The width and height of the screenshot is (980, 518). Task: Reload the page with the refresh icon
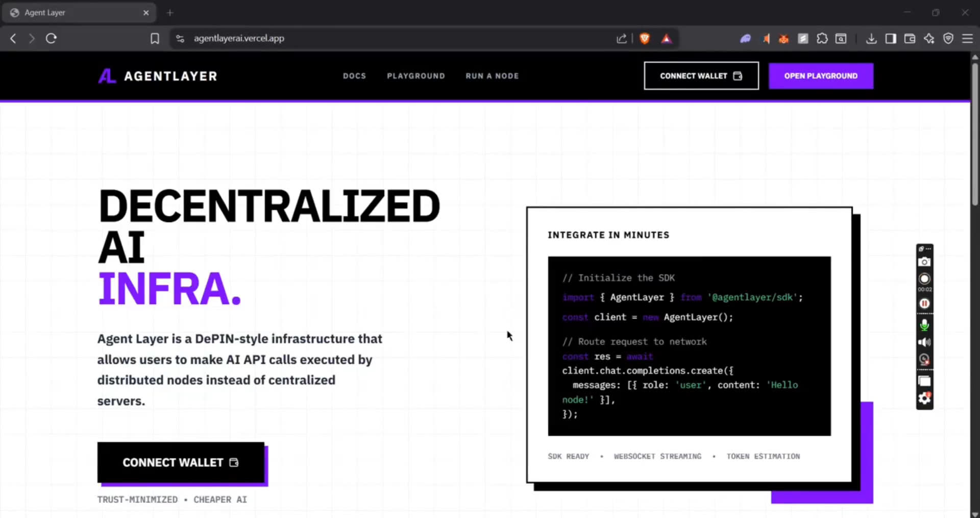coord(51,38)
